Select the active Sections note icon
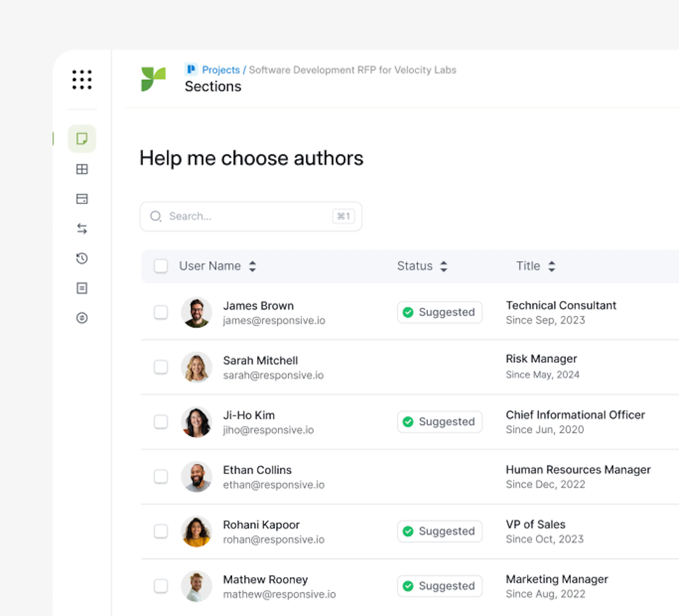This screenshot has height=616, width=679. [82, 139]
